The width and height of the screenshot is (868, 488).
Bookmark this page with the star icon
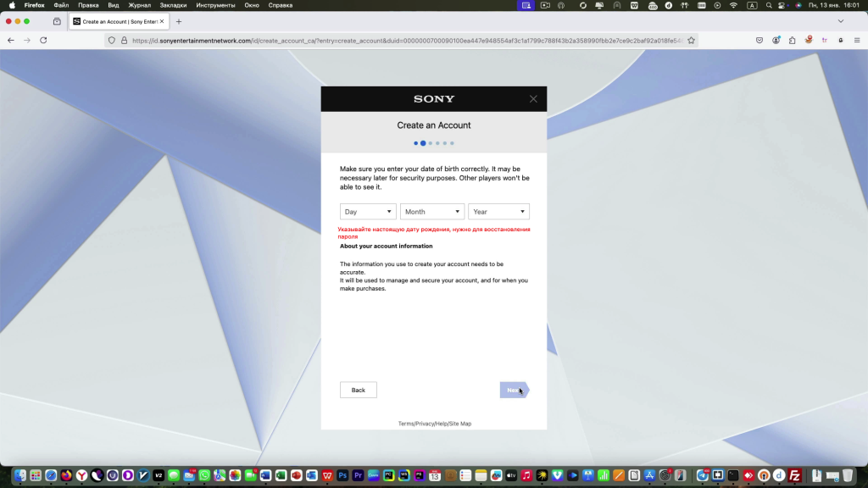[691, 40]
